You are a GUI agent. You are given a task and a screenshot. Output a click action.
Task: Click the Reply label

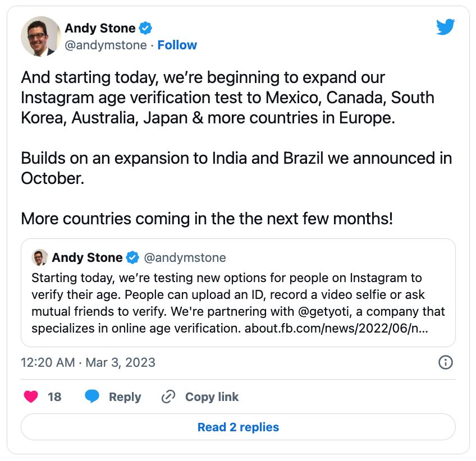click(125, 397)
